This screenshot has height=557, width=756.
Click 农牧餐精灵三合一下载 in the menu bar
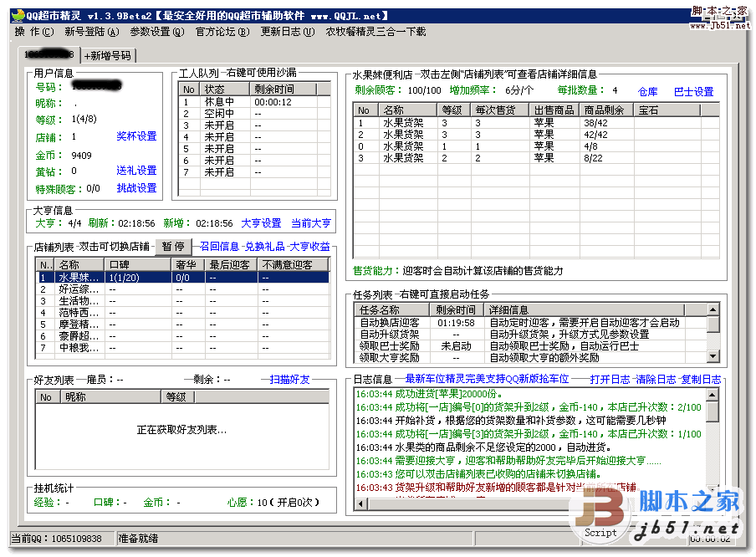click(x=375, y=32)
